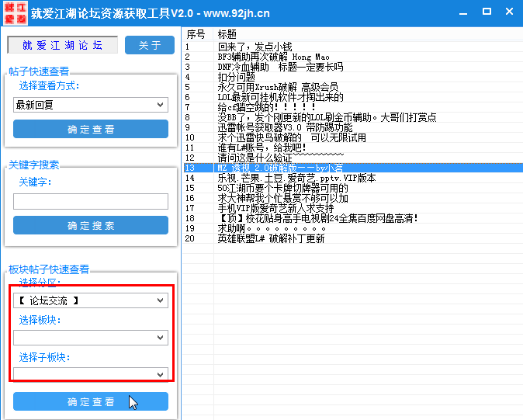Select post 20 英雄联盟L# 破解补丁更新
The width and height of the screenshot is (523, 420).
click(271, 238)
